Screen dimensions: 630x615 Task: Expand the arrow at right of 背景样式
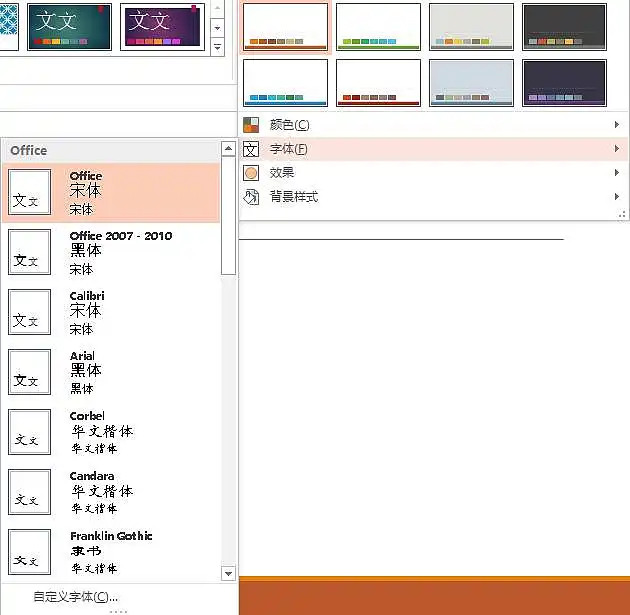point(616,196)
